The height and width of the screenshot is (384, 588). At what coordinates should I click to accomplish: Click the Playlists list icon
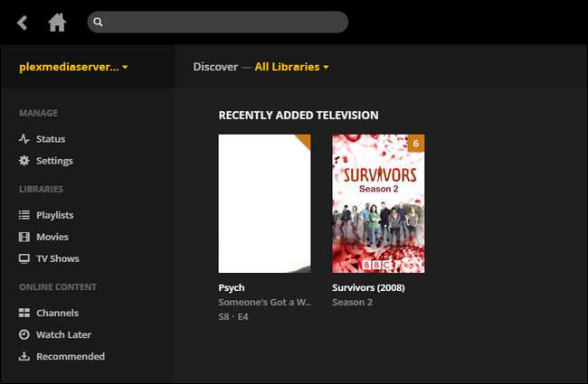click(x=24, y=215)
